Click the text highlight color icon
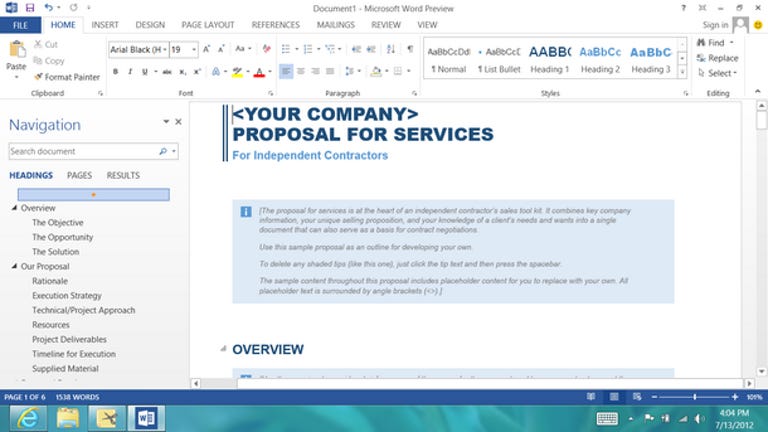This screenshot has width=768, height=432. coord(236,72)
